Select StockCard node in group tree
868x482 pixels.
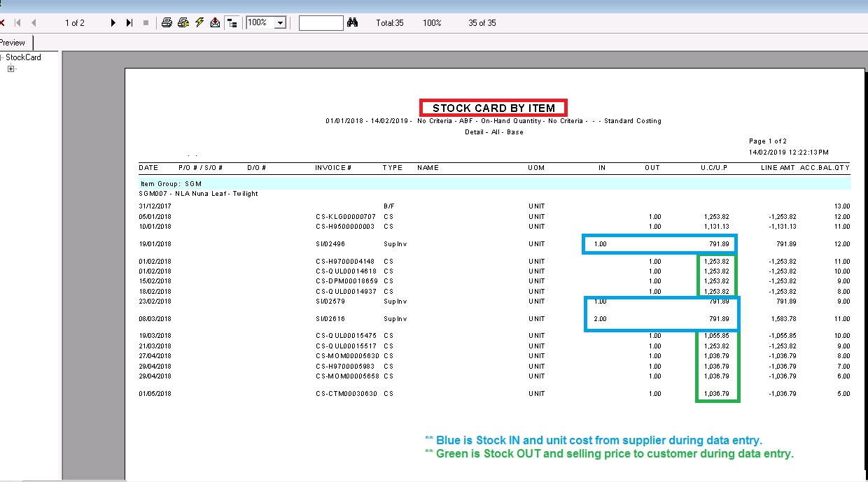pos(23,57)
